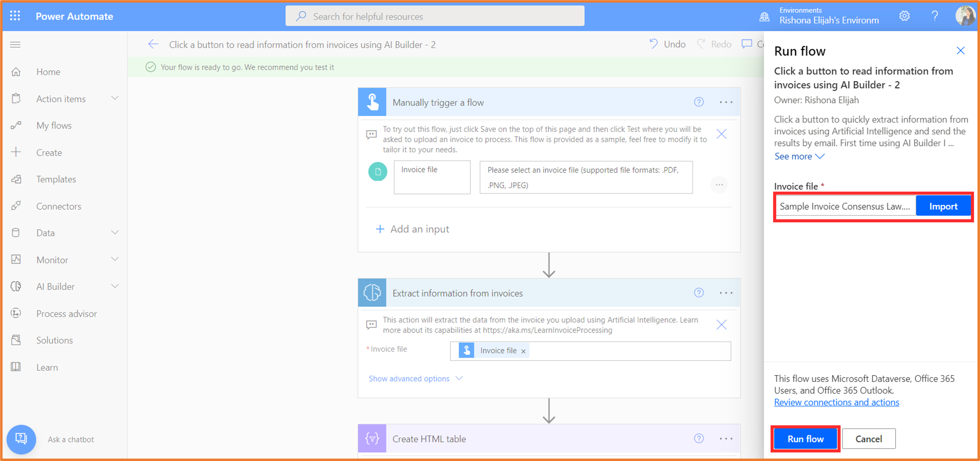The width and height of the screenshot is (980, 461).
Task: Expand the AI Builder sidebar section
Action: click(115, 286)
